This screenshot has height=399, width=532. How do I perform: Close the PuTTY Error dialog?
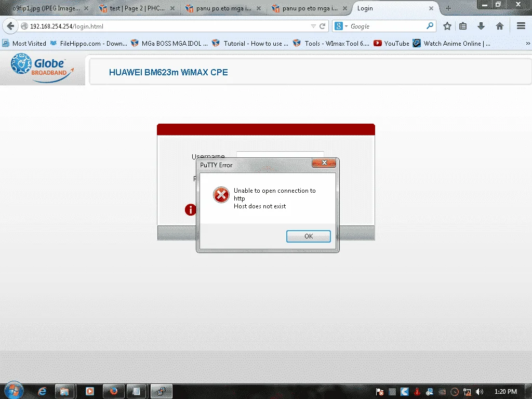coord(324,163)
